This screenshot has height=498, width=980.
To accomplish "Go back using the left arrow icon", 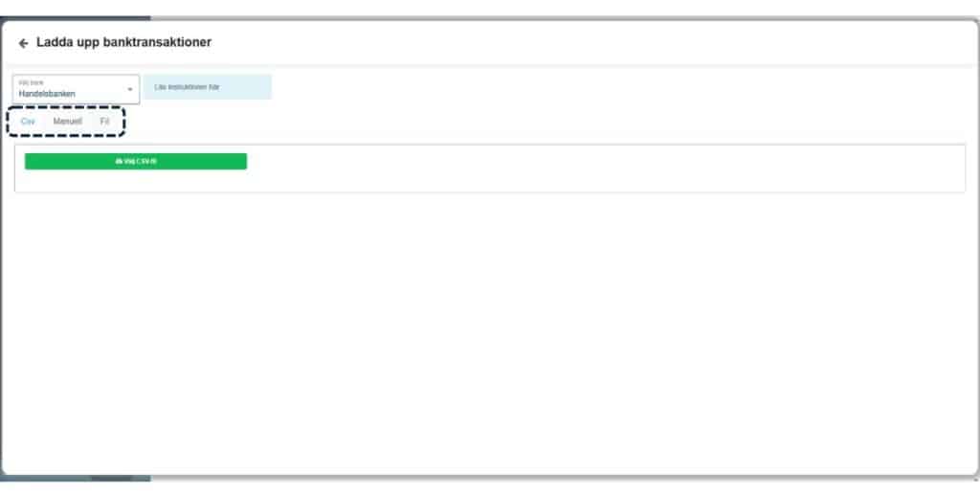I will coord(24,43).
